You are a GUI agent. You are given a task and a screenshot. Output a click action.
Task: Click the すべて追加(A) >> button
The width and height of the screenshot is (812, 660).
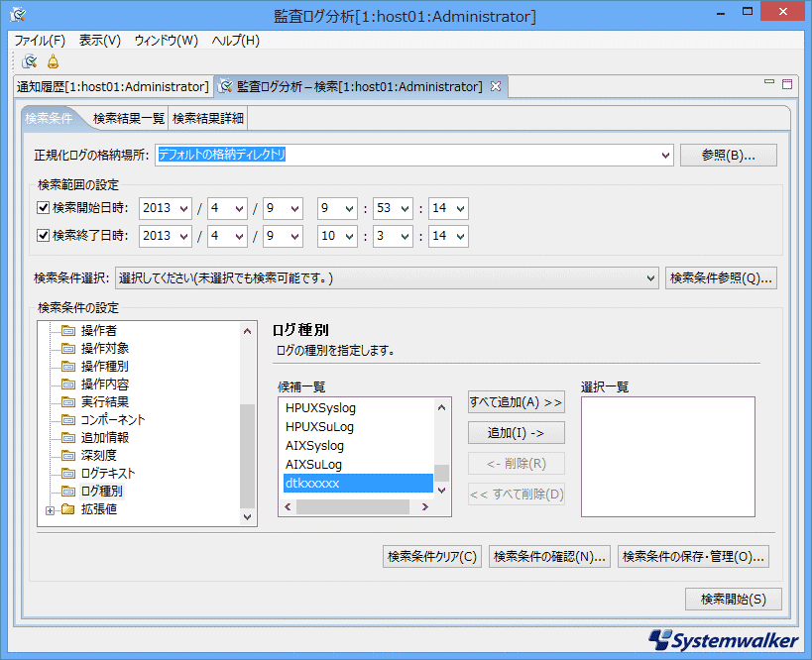point(515,402)
